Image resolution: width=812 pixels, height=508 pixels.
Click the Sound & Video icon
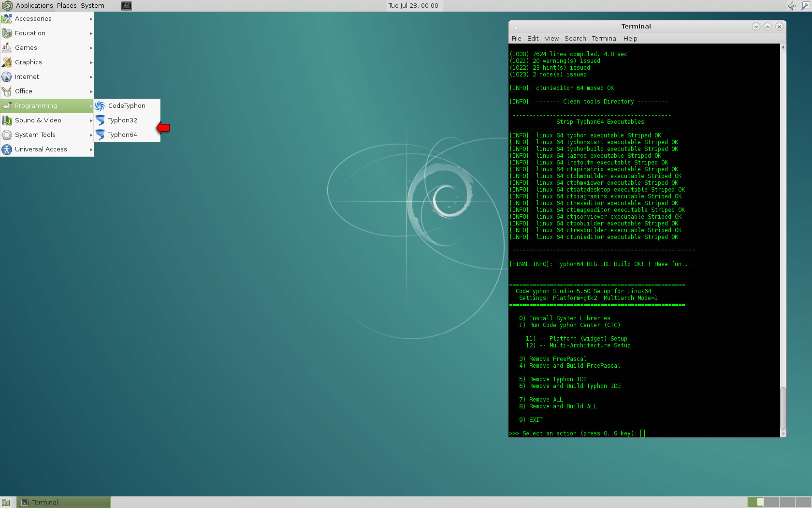pyautogui.click(x=7, y=120)
